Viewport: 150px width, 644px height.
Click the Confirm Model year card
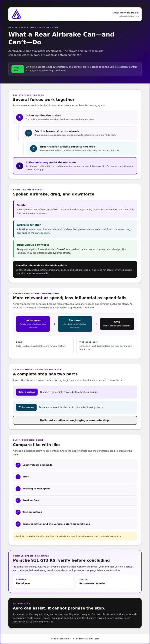43,581
